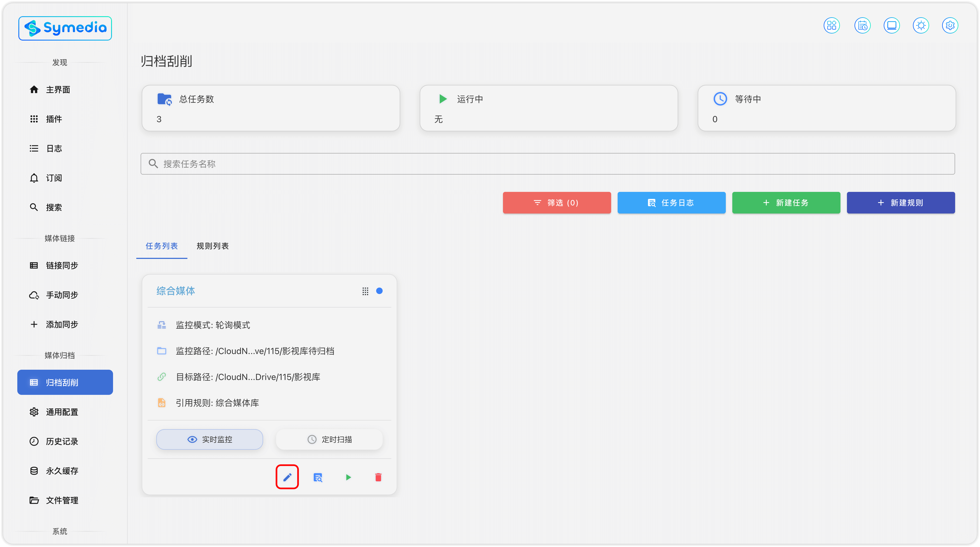Screen dimensions: 980x547
Task: Click the 新建任务 button
Action: click(x=786, y=203)
